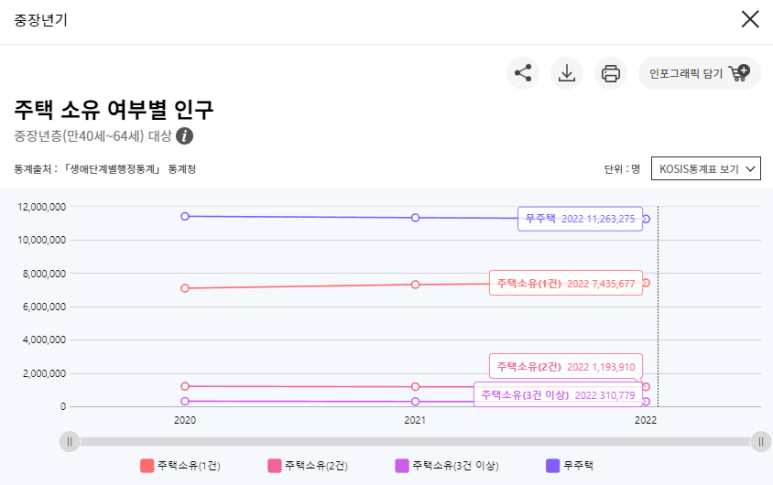Click the 단위 : 명 unit label

coord(622,169)
